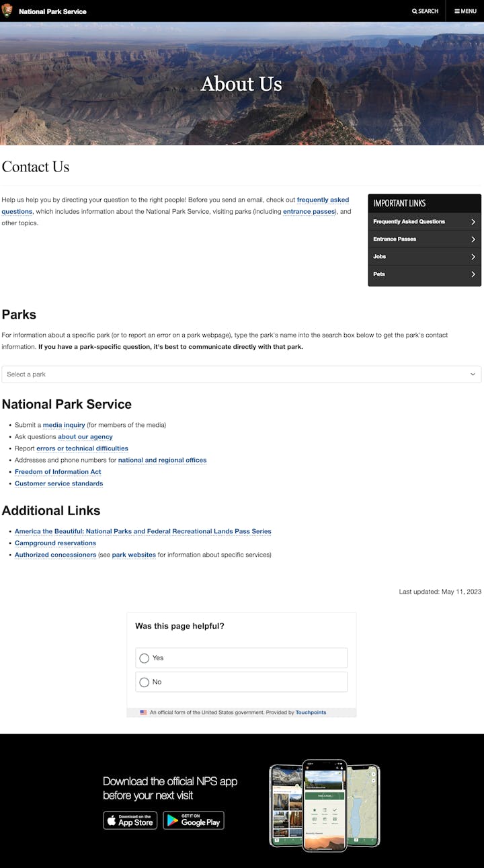Download on the App Store badge

point(130,820)
